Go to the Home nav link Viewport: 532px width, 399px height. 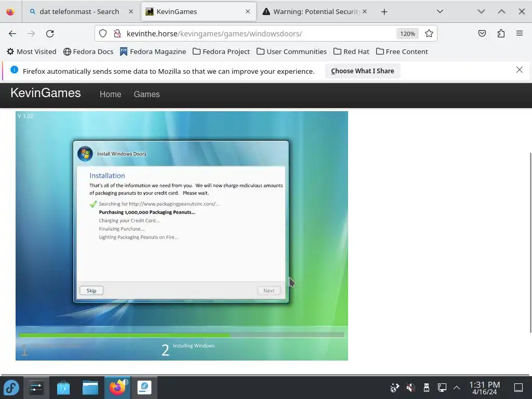pos(110,95)
